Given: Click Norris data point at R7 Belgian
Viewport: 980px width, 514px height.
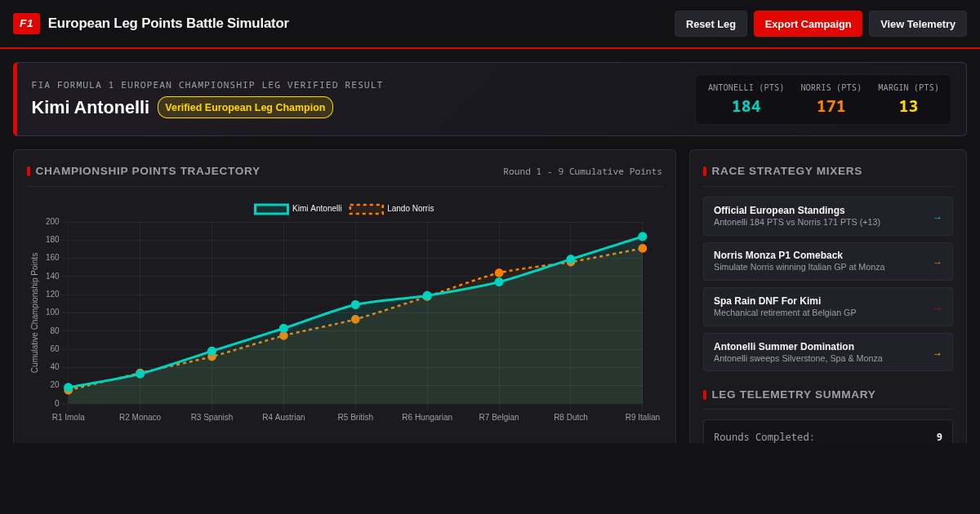Looking at the screenshot, I should pyautogui.click(x=499, y=273).
